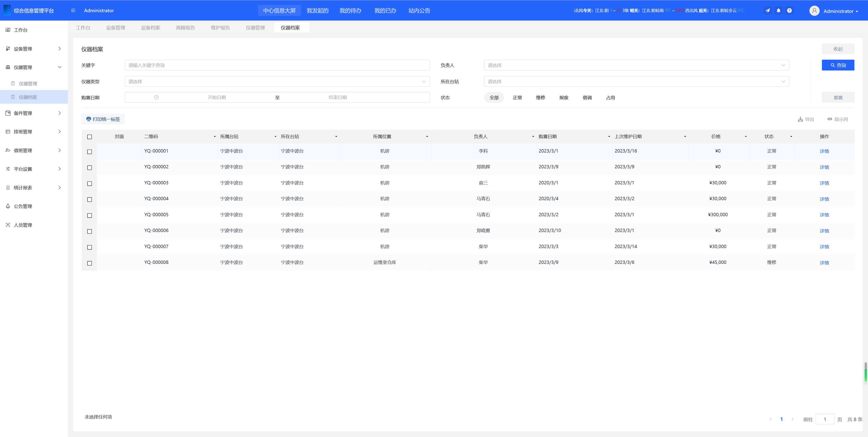Switch to the 故障报告 tab
Viewport: 868px width, 437px height.
click(x=185, y=28)
